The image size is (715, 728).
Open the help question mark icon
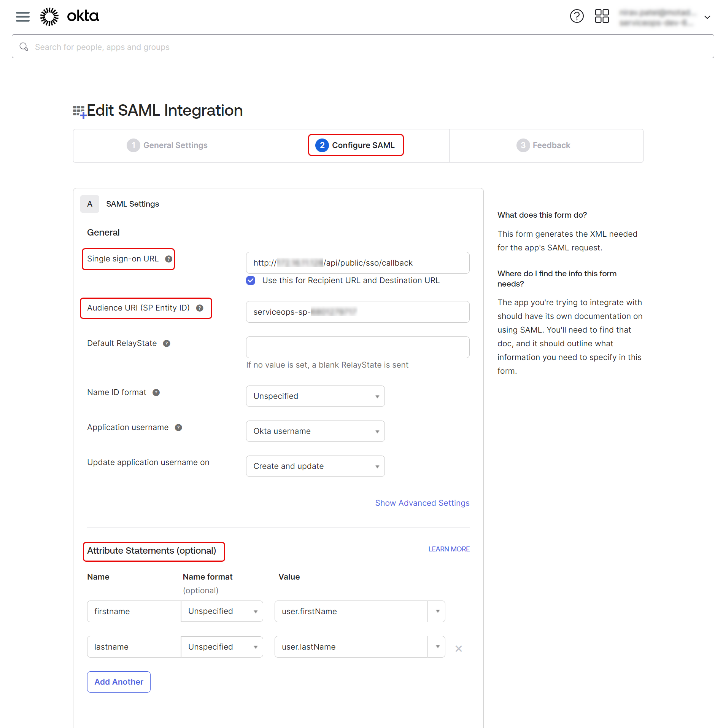point(577,16)
